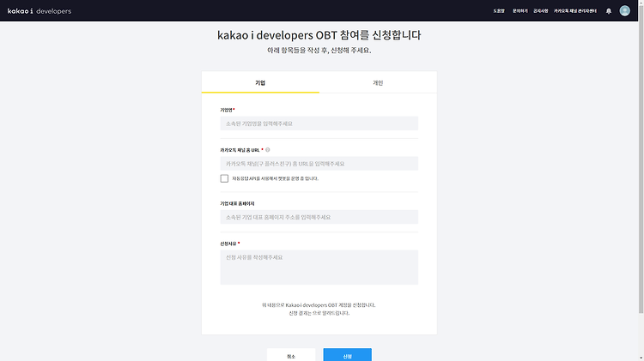
Task: Open 공지사항 in the top navigation
Action: [540, 11]
